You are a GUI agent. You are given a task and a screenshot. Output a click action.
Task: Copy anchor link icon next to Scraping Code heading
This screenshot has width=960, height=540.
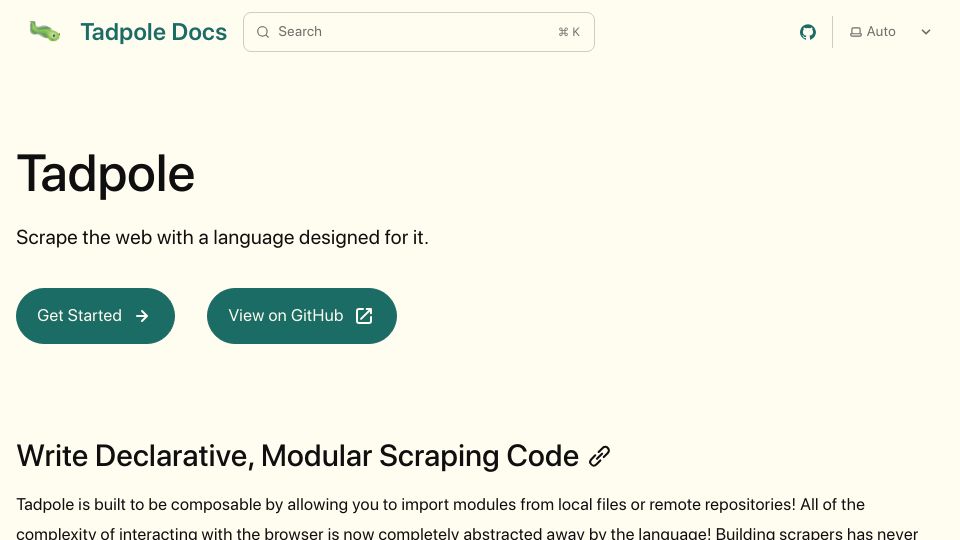599,456
